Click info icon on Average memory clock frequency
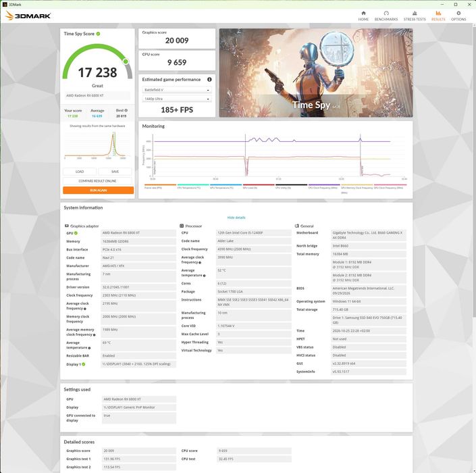Viewport: 476px width, 473px height. click(x=94, y=334)
